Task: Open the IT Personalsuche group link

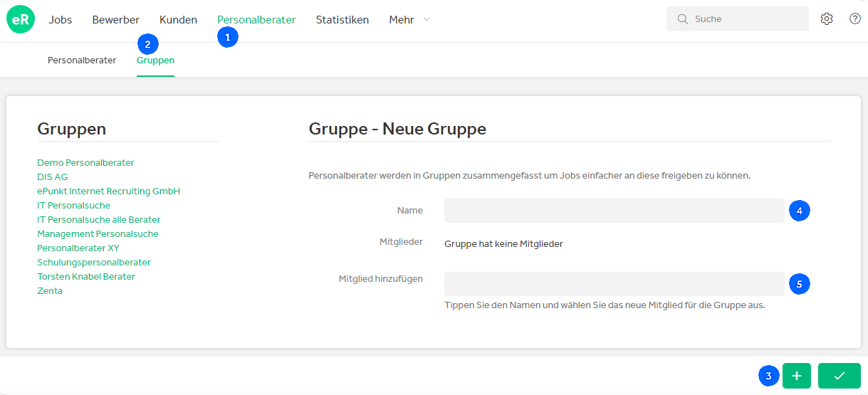Action: [x=73, y=206]
